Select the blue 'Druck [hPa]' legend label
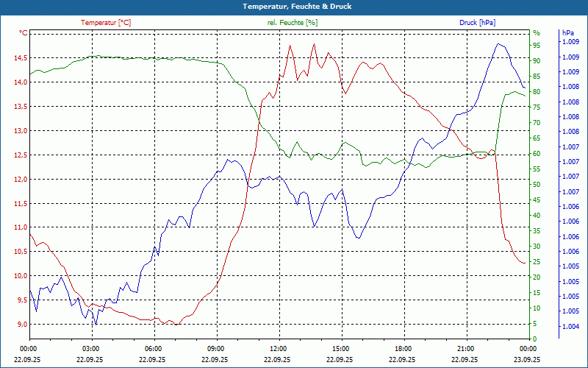The image size is (588, 368). 477,23
